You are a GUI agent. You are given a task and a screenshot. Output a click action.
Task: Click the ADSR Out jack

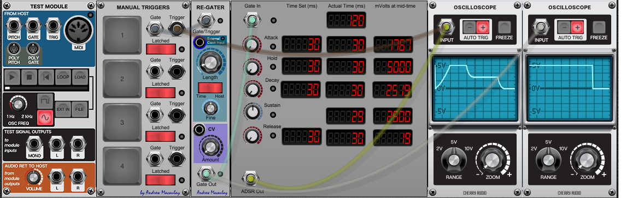tap(250, 179)
